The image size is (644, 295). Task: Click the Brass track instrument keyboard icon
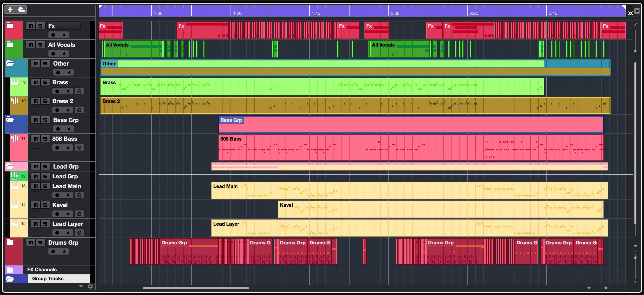pyautogui.click(x=15, y=82)
